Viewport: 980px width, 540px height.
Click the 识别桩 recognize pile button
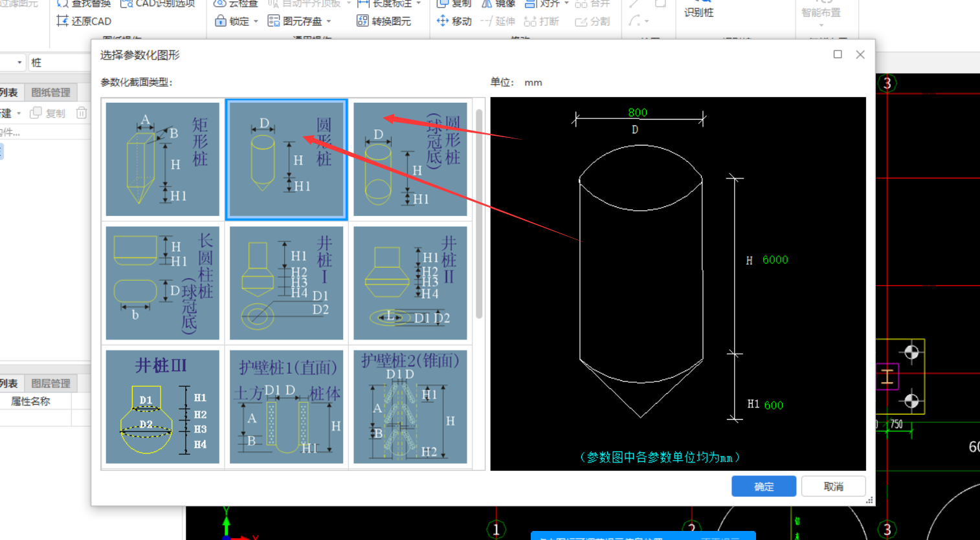pyautogui.click(x=698, y=9)
